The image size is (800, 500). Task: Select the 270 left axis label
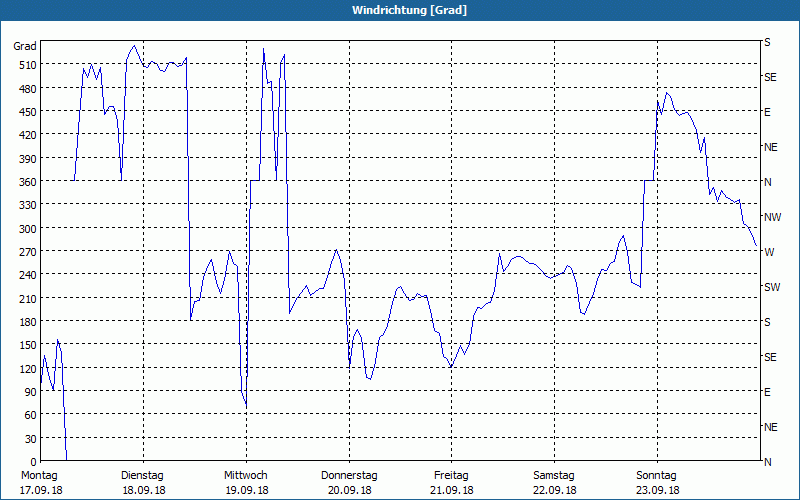point(28,253)
